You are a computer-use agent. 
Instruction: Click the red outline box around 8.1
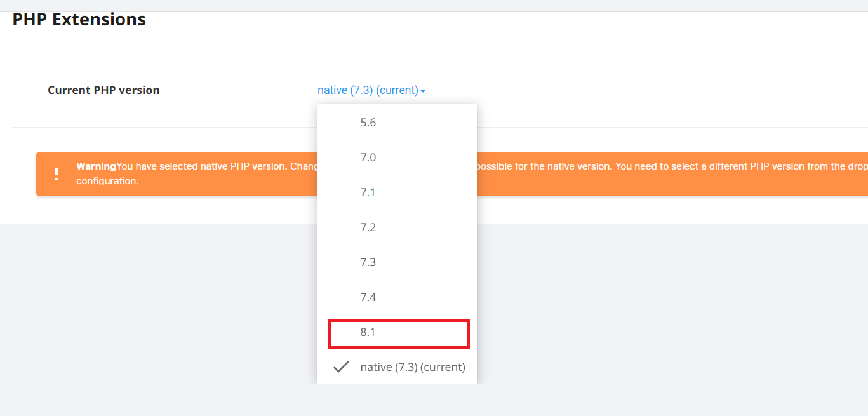pyautogui.click(x=399, y=334)
